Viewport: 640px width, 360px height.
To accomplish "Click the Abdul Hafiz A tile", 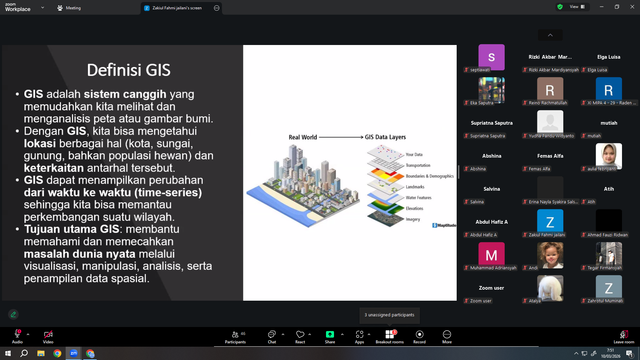I will (491, 223).
